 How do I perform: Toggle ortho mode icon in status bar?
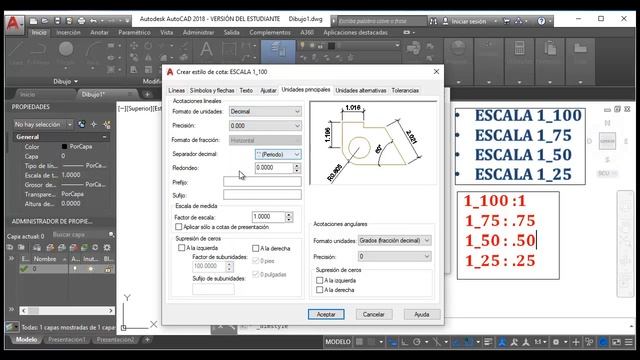click(404, 342)
